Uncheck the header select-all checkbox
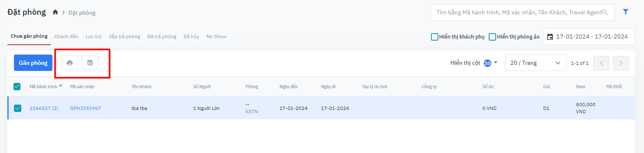Screen dimensions: 644x153 pyautogui.click(x=17, y=87)
